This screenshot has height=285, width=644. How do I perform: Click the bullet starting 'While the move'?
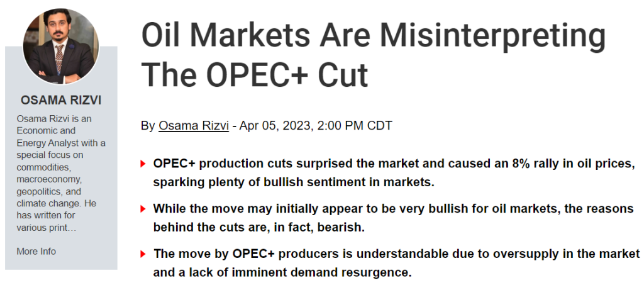(x=393, y=209)
